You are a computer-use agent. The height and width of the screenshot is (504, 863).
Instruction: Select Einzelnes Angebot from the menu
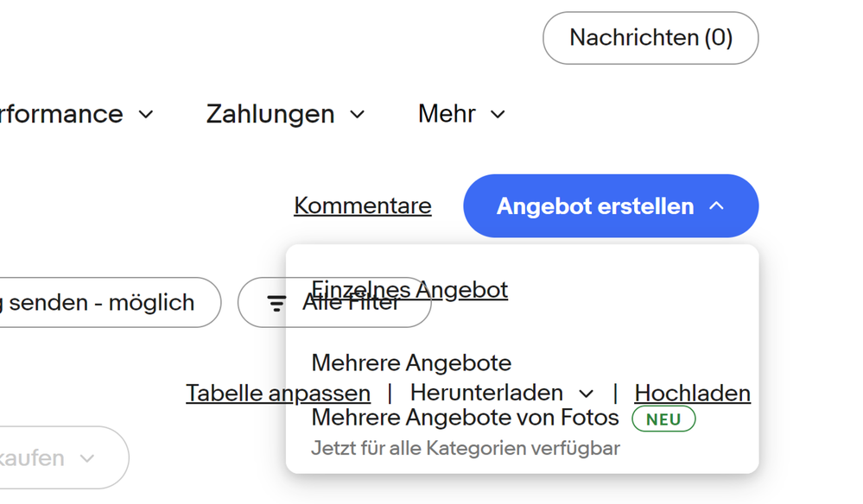point(409,290)
